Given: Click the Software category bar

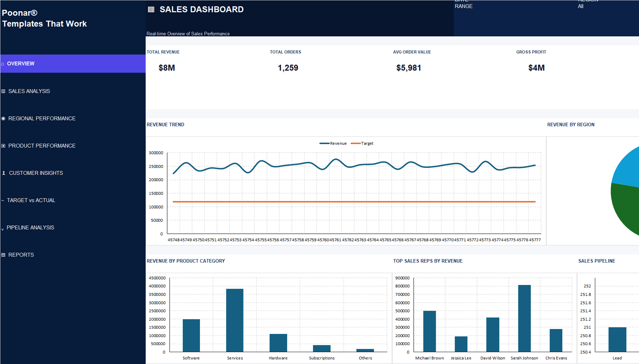Looking at the screenshot, I should [x=191, y=335].
